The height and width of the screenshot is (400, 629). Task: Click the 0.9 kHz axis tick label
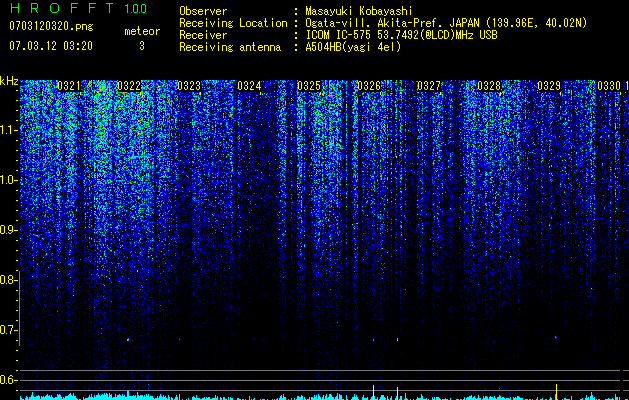coord(7,230)
